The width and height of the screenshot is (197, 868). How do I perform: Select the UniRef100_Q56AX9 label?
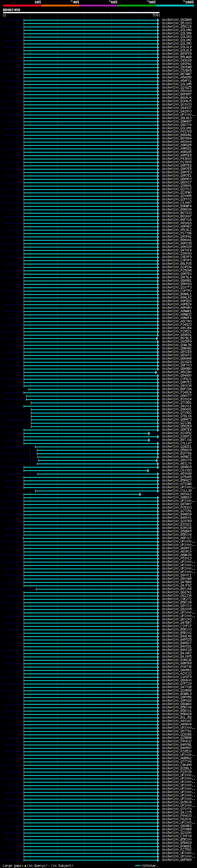(177, 450)
